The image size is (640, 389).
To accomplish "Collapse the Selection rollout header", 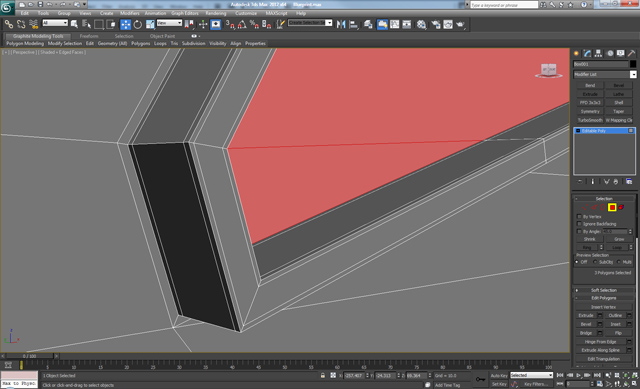I will (x=604, y=199).
